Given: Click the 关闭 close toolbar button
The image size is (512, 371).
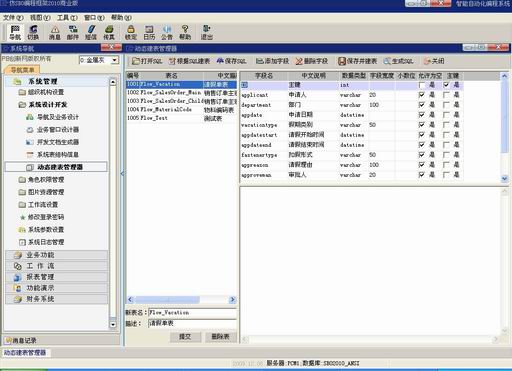Looking at the screenshot, I should coord(434,61).
